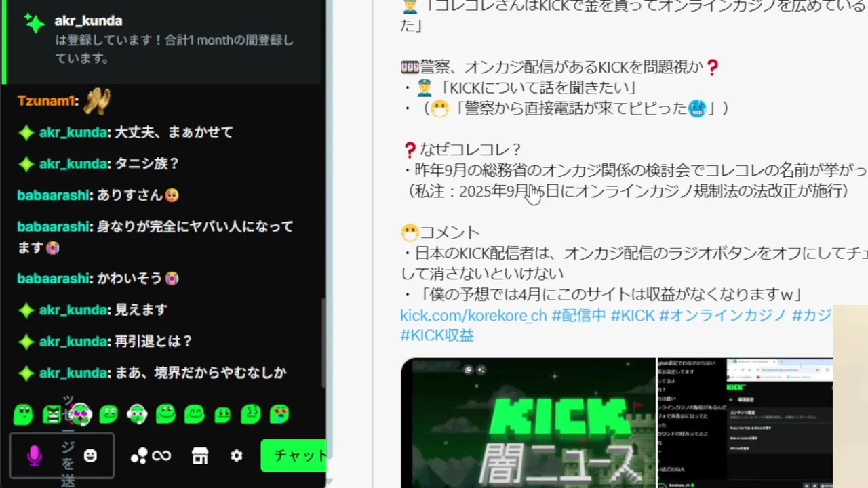The height and width of the screenshot is (488, 868).
Task: Click subscriber badge beside 見えます message
Action: pyautogui.click(x=26, y=310)
